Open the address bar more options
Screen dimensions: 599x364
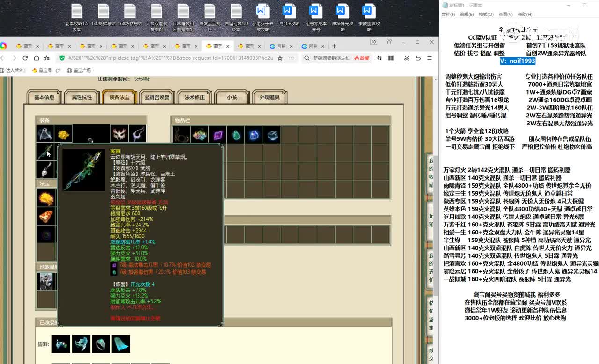point(292,58)
